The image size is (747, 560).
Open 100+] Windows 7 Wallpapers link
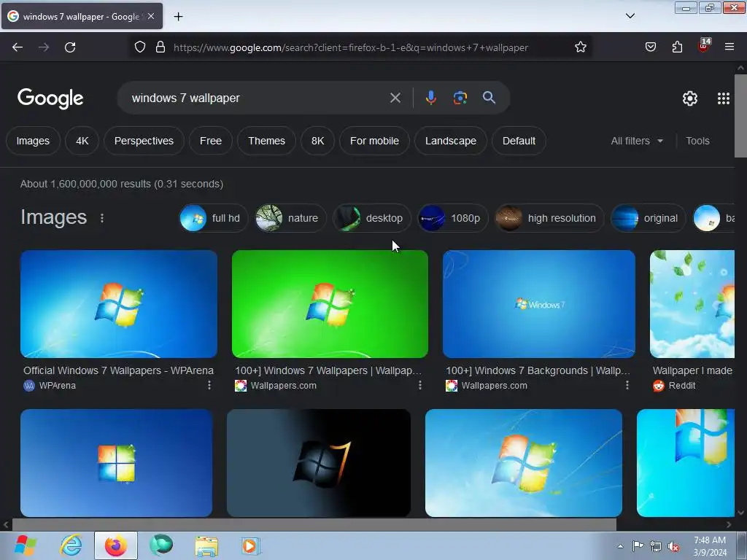click(x=328, y=370)
